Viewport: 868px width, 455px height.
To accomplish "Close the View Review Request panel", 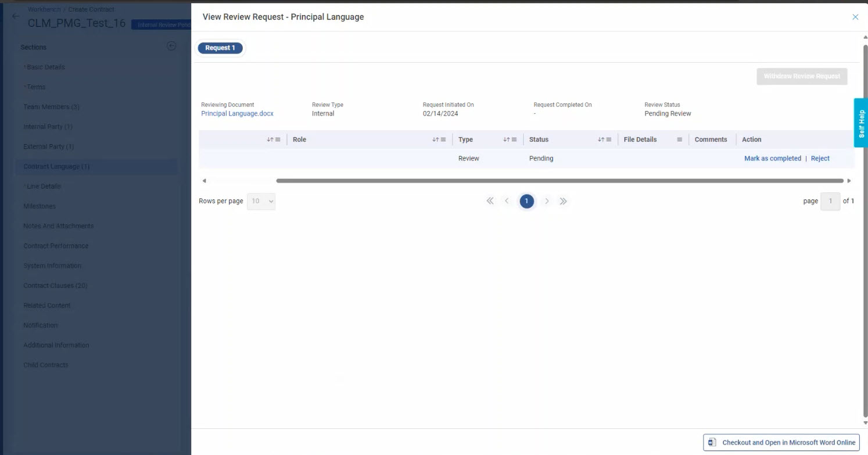I will click(x=855, y=17).
